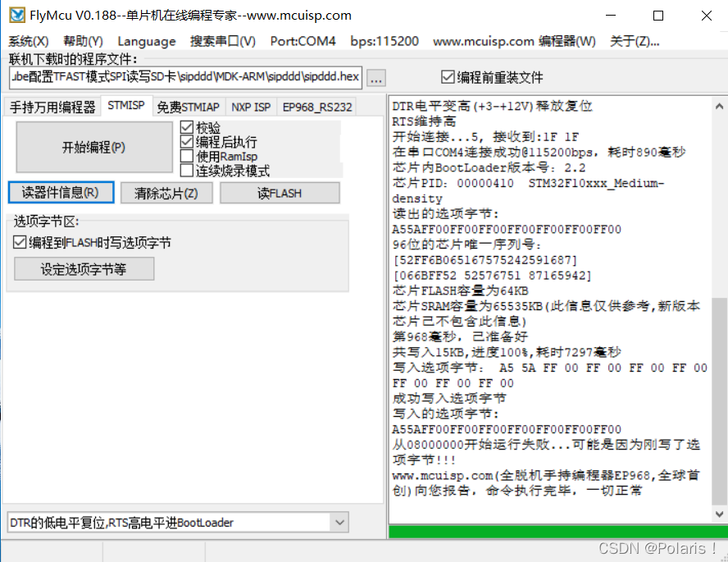Click serial number line [52FF6B065167575242591687]
The image size is (728, 562).
tap(485, 260)
